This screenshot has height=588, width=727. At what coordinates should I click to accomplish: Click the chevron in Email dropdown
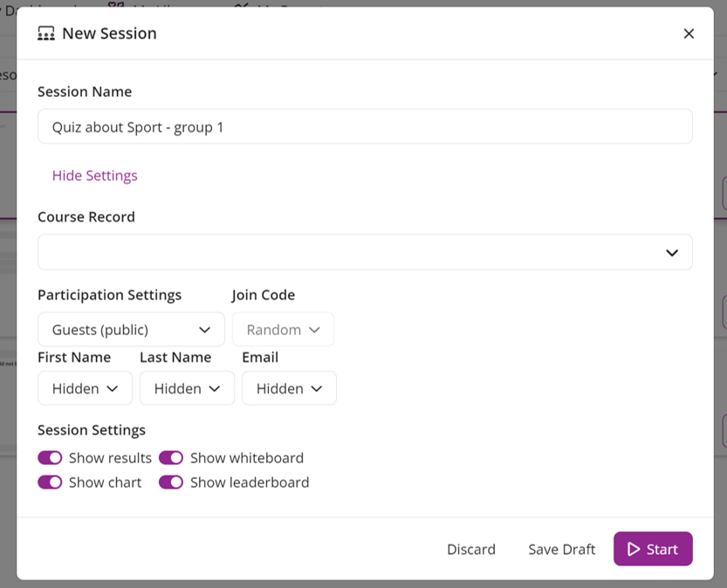pyautogui.click(x=317, y=388)
